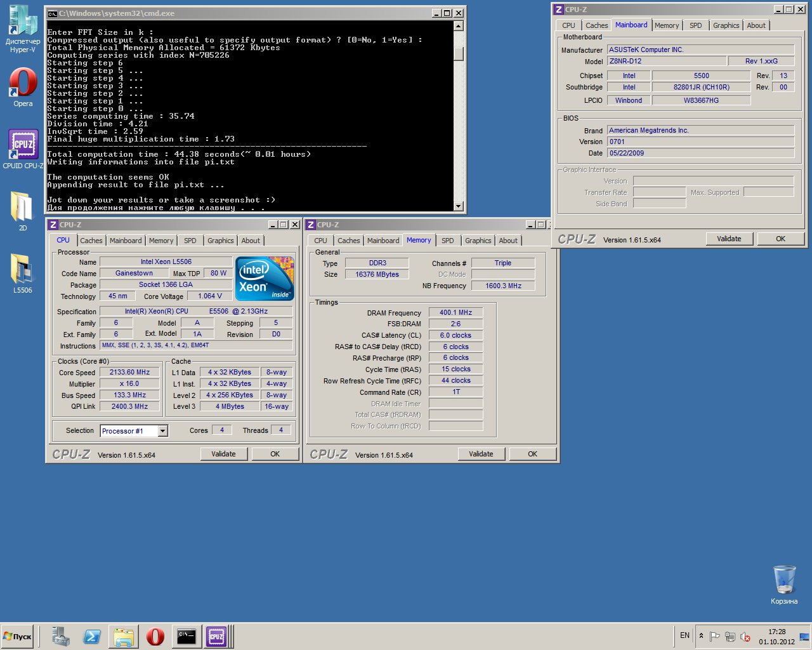Click the Name value 'Intel Xeon L5506'
Image resolution: width=812 pixels, height=650 pixels.
pos(166,262)
